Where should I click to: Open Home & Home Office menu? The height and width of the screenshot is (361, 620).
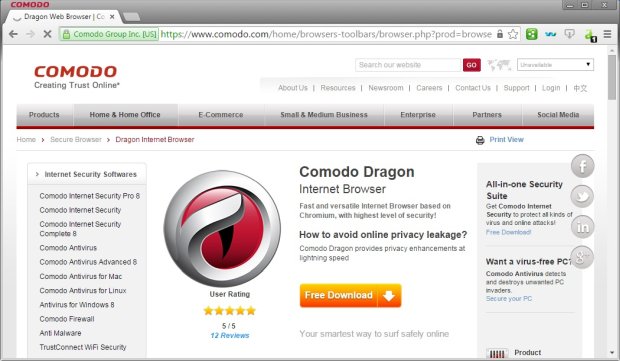[125, 115]
